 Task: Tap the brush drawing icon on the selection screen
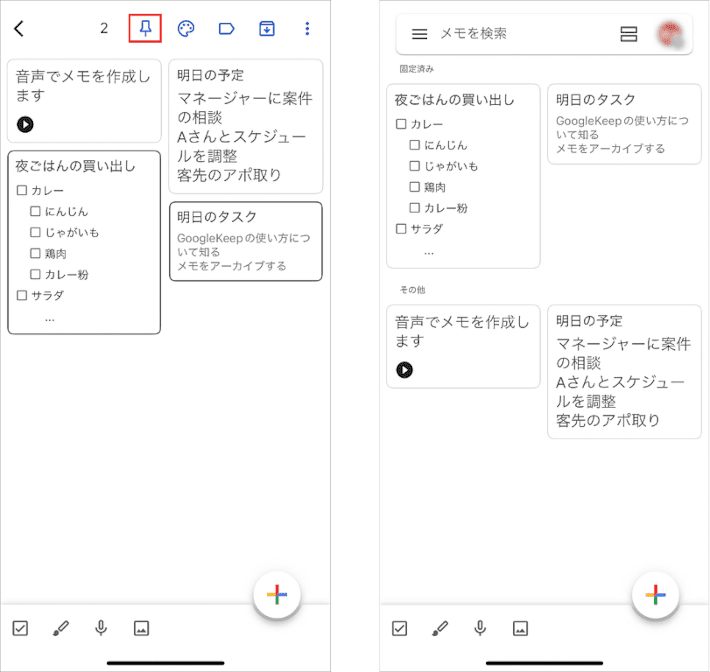click(60, 628)
